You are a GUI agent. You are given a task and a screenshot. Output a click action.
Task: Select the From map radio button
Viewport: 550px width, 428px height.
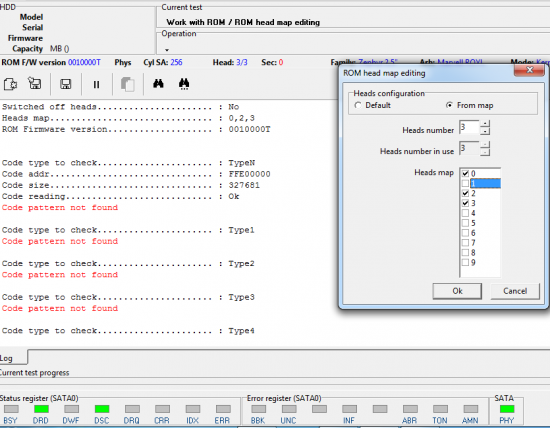click(x=449, y=105)
